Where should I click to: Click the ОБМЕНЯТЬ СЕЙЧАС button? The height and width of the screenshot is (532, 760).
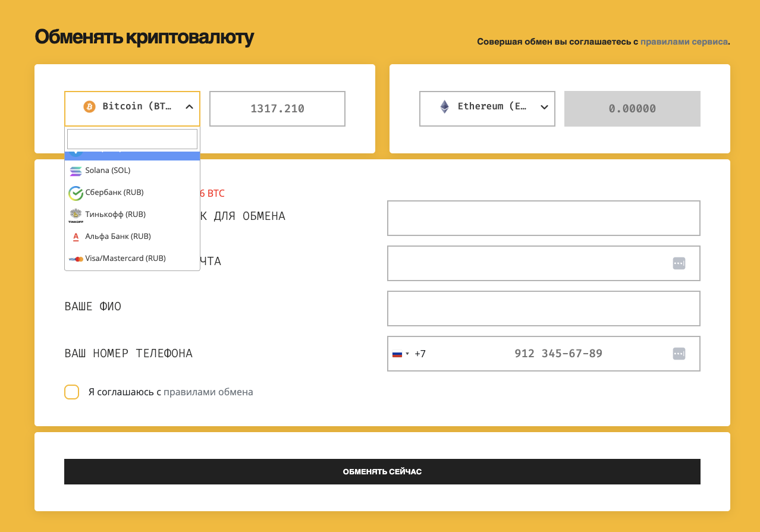[x=382, y=472]
